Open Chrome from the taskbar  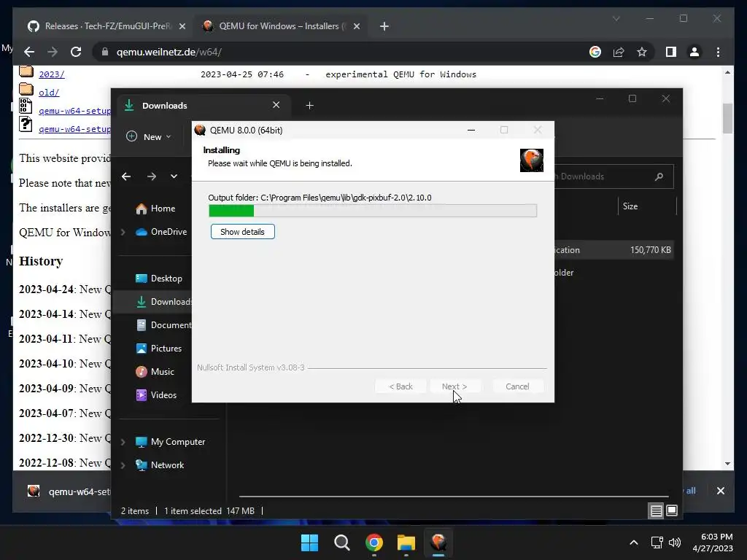click(x=374, y=542)
